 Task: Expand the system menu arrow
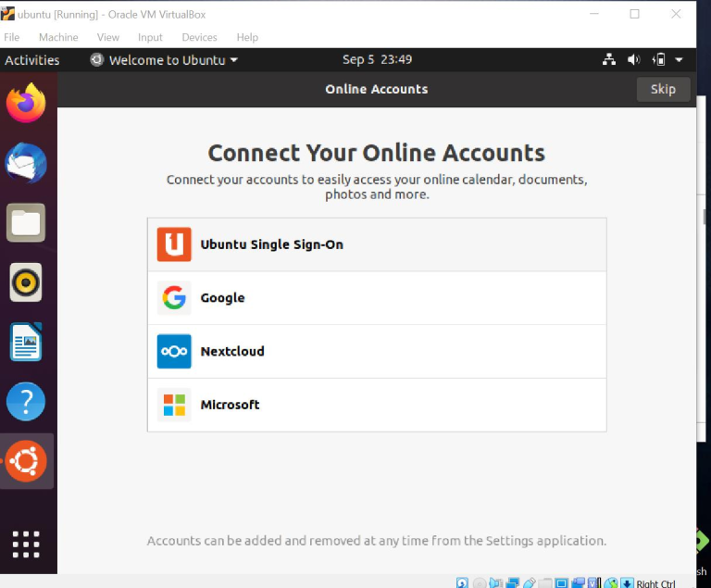click(x=679, y=60)
